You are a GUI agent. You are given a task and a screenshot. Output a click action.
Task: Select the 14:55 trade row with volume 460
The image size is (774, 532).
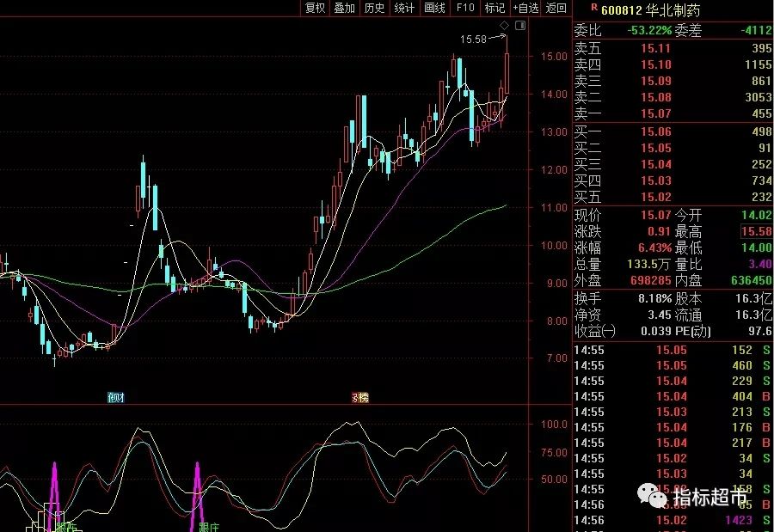click(x=673, y=365)
